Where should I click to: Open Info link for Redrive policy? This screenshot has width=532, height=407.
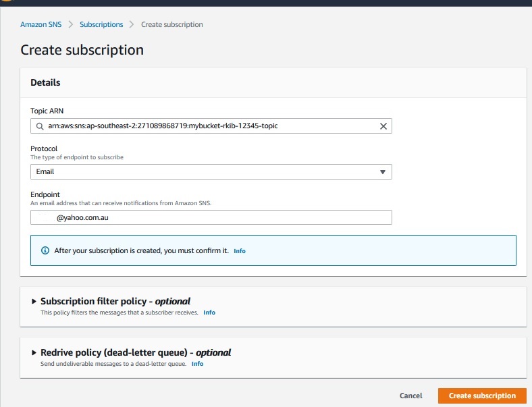pyautogui.click(x=197, y=364)
